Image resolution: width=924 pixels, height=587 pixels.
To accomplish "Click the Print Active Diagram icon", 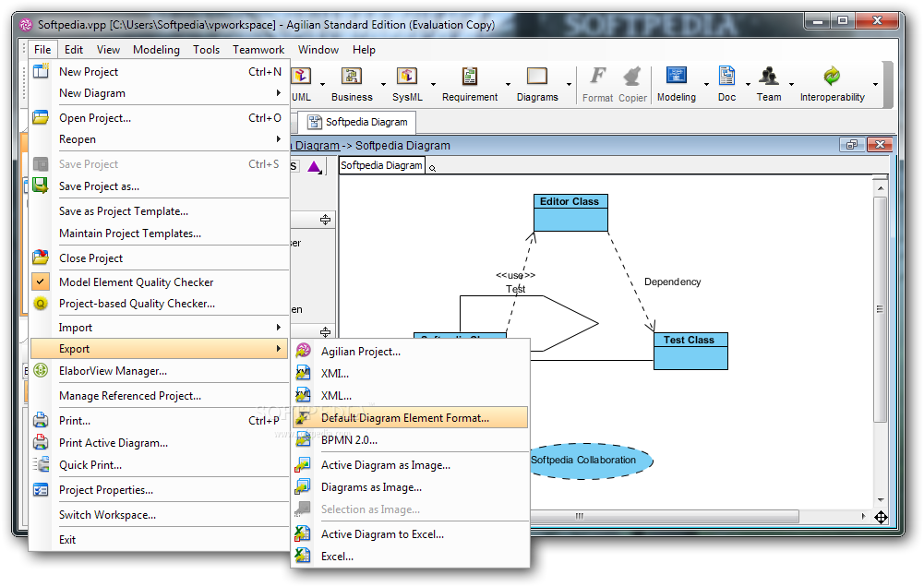I will (41, 442).
